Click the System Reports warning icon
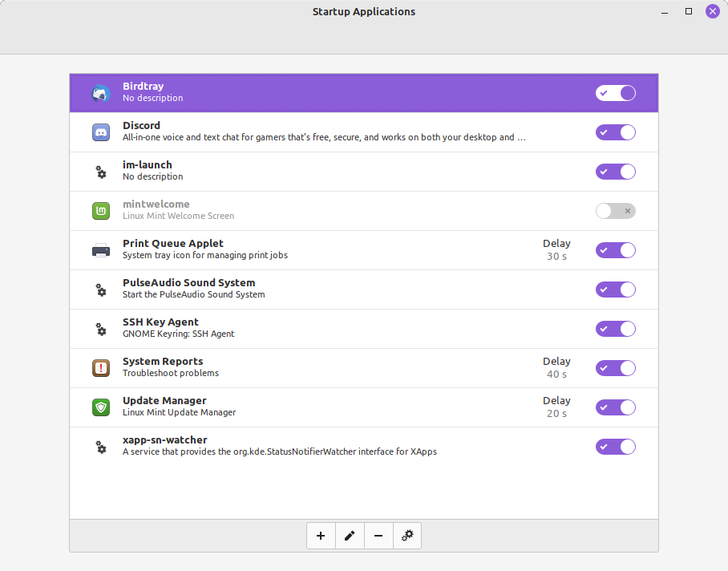Image resolution: width=728 pixels, height=571 pixels. [x=101, y=368]
